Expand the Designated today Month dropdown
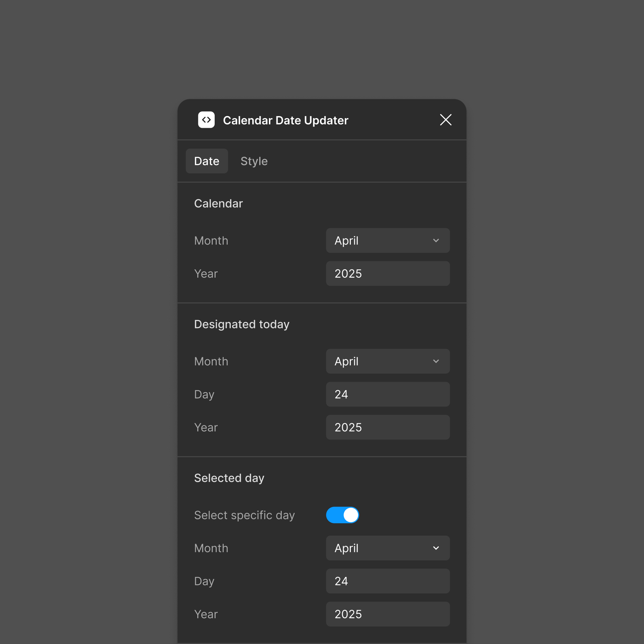The height and width of the screenshot is (644, 644). (387, 361)
